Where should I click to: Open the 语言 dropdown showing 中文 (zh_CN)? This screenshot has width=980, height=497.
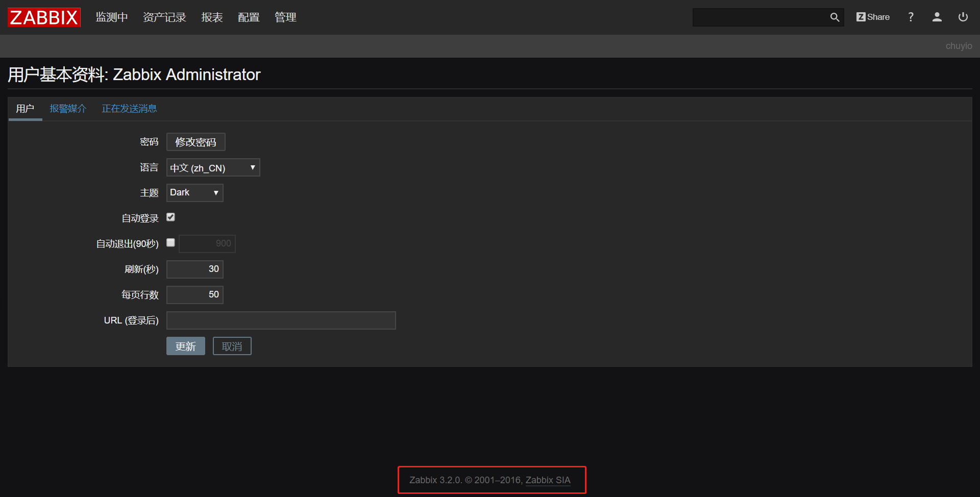213,167
